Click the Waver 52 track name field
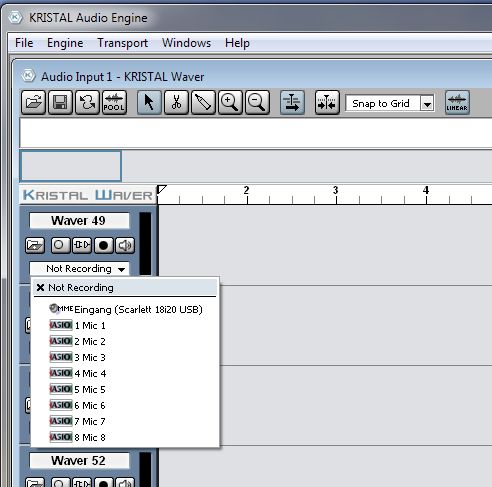Viewport: 492px width, 487px height. coord(79,461)
